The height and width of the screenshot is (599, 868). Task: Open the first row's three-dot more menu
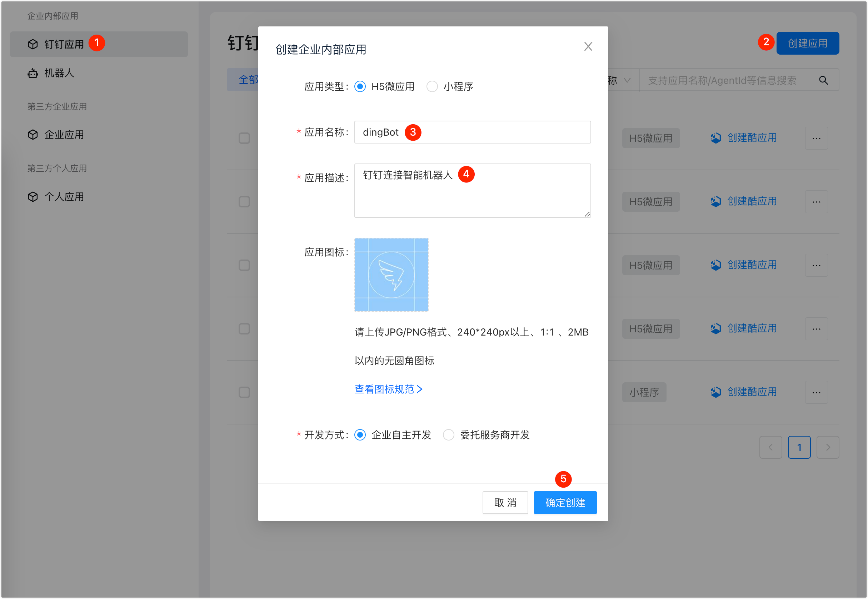(x=816, y=139)
